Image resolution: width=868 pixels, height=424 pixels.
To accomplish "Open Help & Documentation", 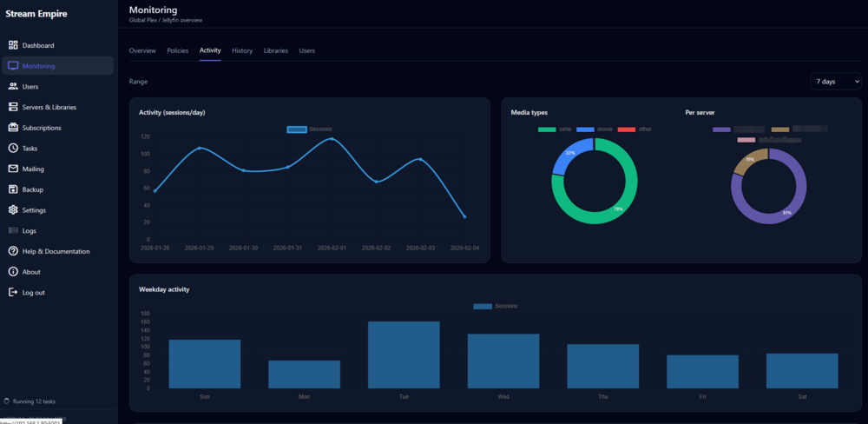I will tap(57, 251).
